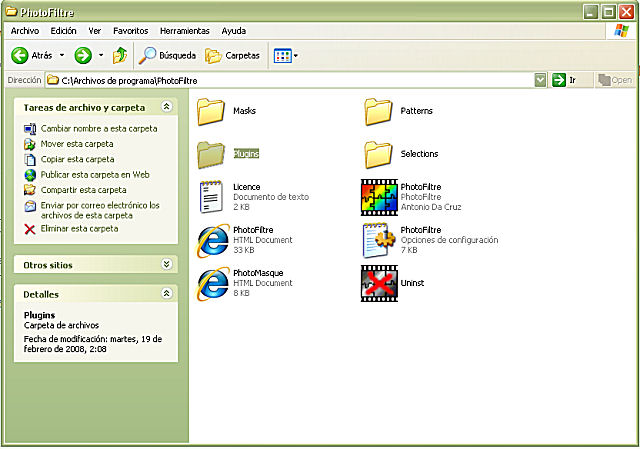
Task: Run the Uninst uninstaller icon
Action: point(379,284)
